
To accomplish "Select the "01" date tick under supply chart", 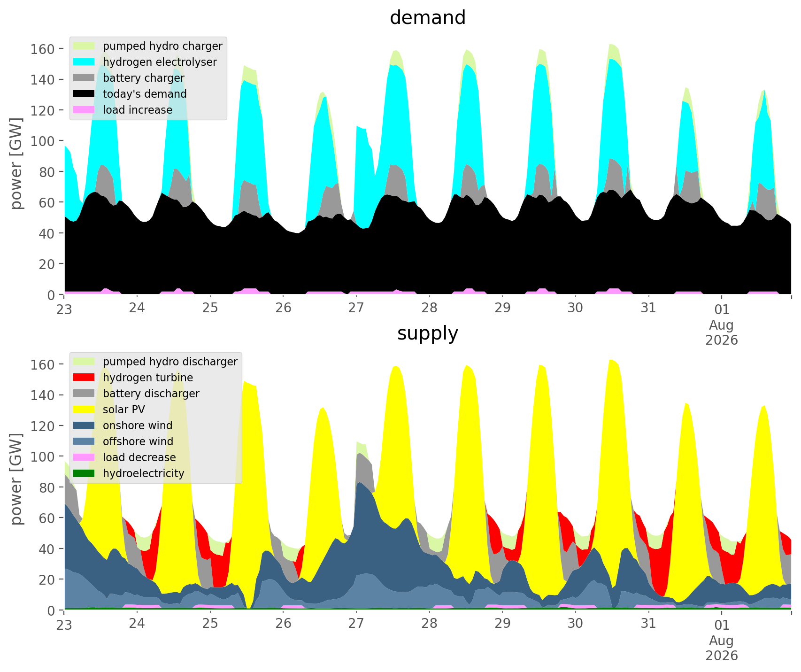I will coord(721,626).
